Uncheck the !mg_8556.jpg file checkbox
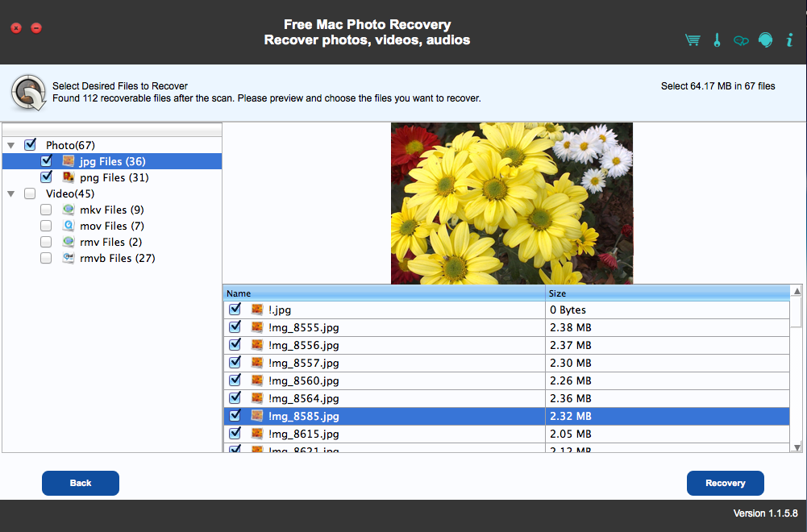The image size is (807, 532). click(x=235, y=345)
